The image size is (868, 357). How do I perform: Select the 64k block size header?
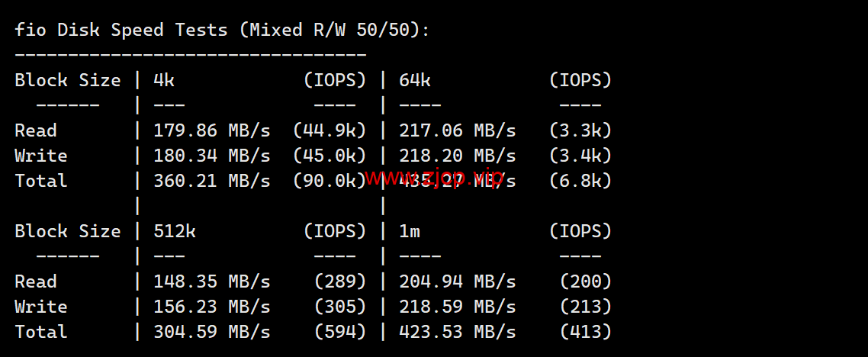(415, 80)
